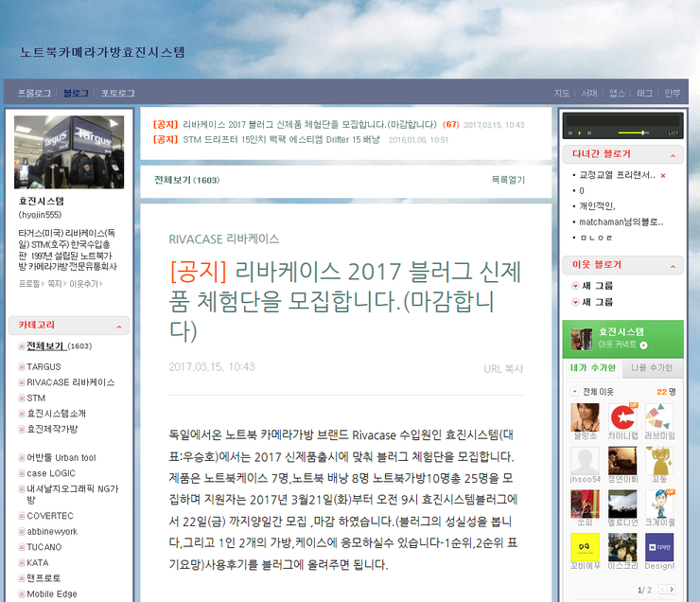
Task: Open the 블로그 menu
Action: point(76,93)
